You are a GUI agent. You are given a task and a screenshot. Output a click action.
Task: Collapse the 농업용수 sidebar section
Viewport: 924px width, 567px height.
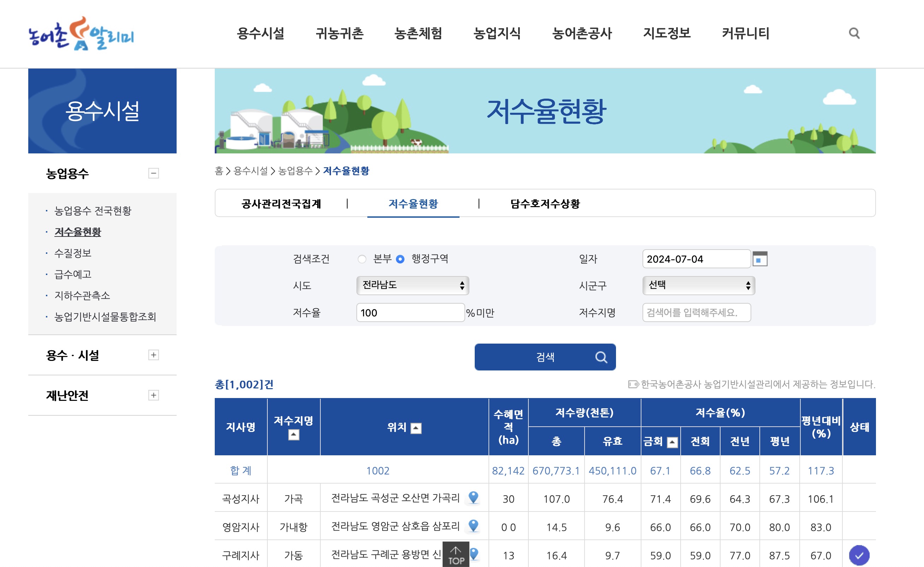153,173
